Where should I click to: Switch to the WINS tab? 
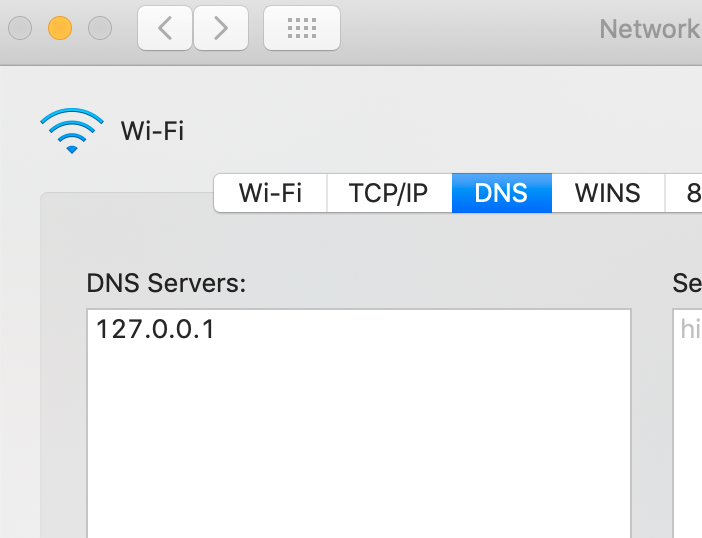click(x=608, y=193)
